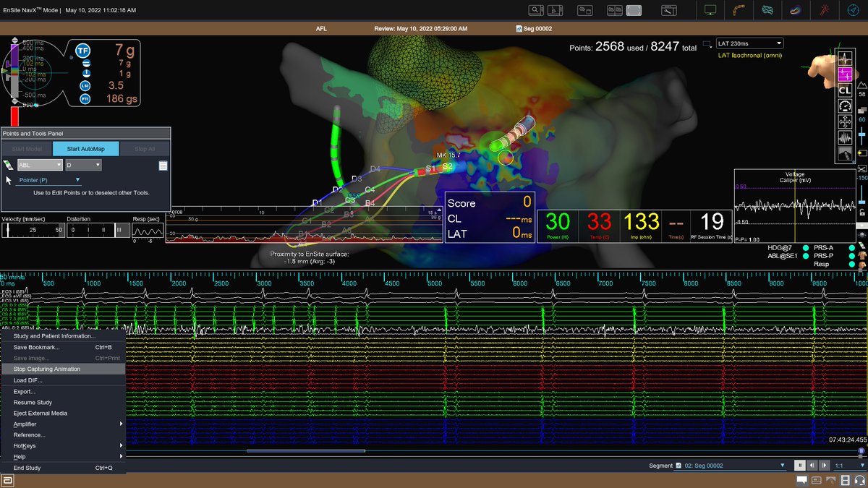This screenshot has height=488, width=868.
Task: Open the orange catheter setup icon
Action: (x=739, y=10)
